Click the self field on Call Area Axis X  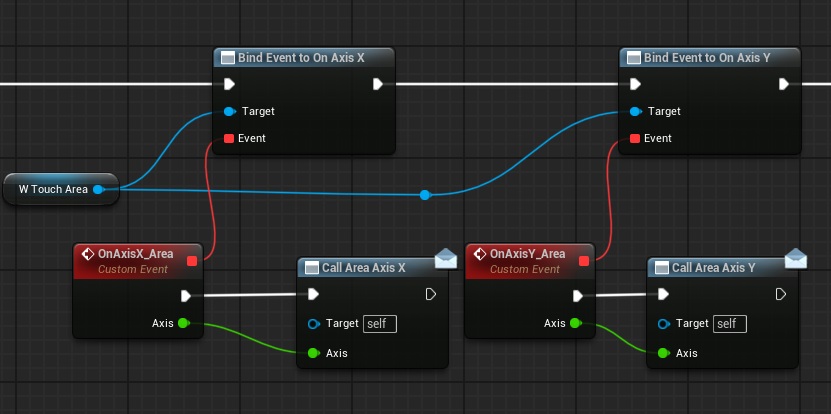379,323
